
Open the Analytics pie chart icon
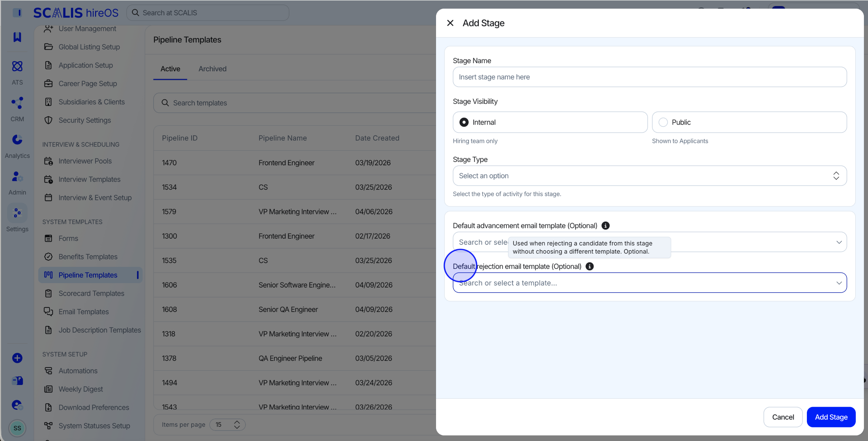point(17,140)
